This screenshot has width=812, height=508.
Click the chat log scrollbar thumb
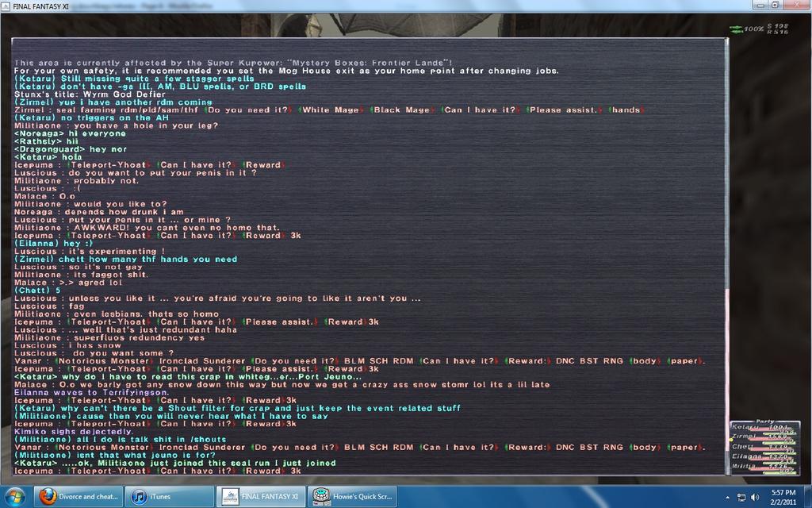[x=726, y=381]
